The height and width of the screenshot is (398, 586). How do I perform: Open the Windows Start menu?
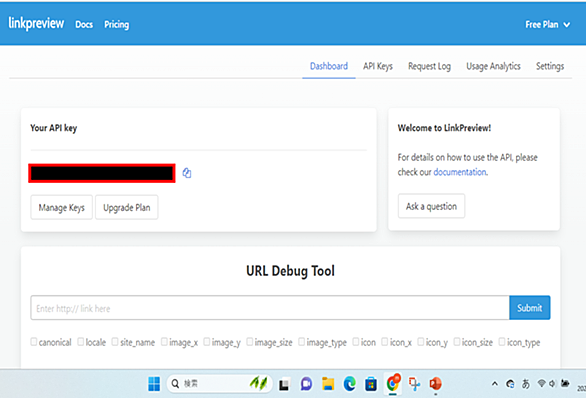[x=154, y=383]
